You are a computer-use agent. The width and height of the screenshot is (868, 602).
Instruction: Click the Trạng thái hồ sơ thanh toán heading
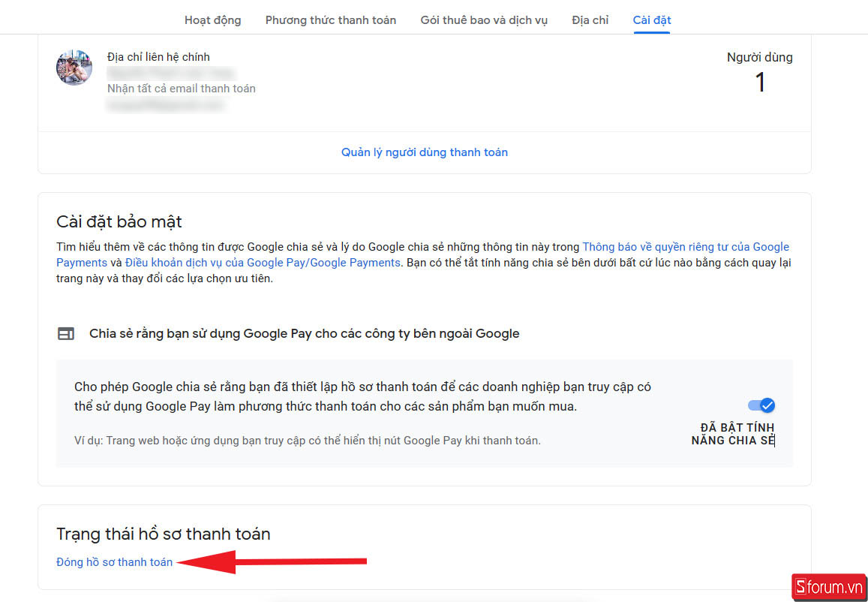pyautogui.click(x=164, y=534)
